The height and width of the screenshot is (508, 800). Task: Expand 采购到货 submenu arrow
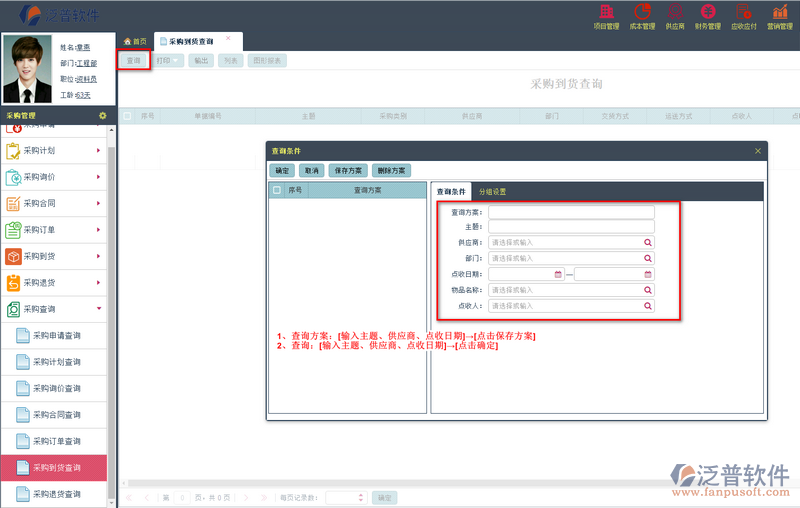tap(98, 257)
